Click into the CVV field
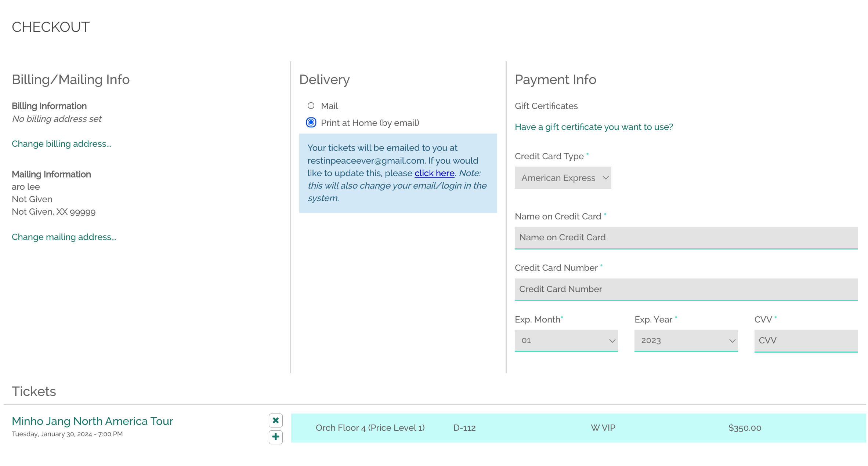868x466 pixels. 806,341
